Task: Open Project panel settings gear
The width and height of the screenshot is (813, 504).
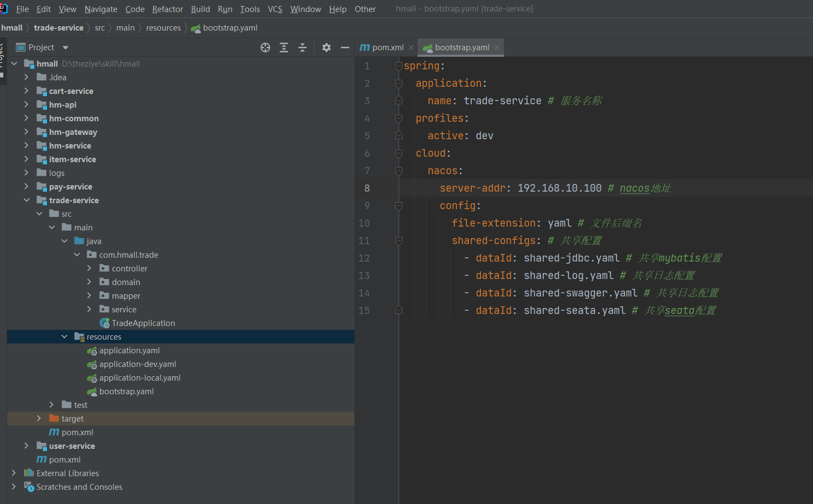Action: (327, 48)
